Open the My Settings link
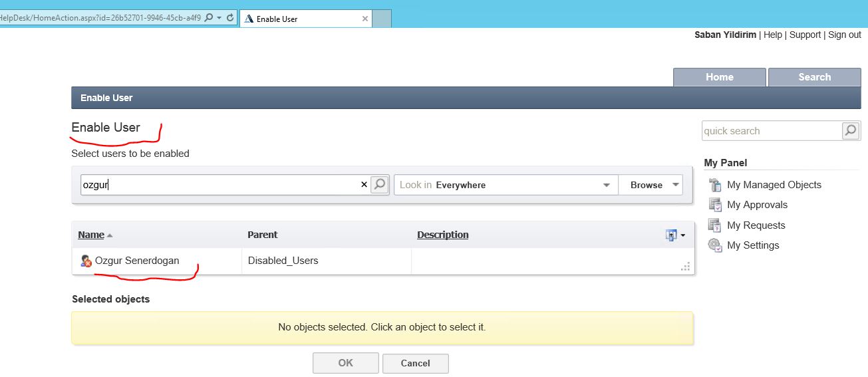 (753, 245)
